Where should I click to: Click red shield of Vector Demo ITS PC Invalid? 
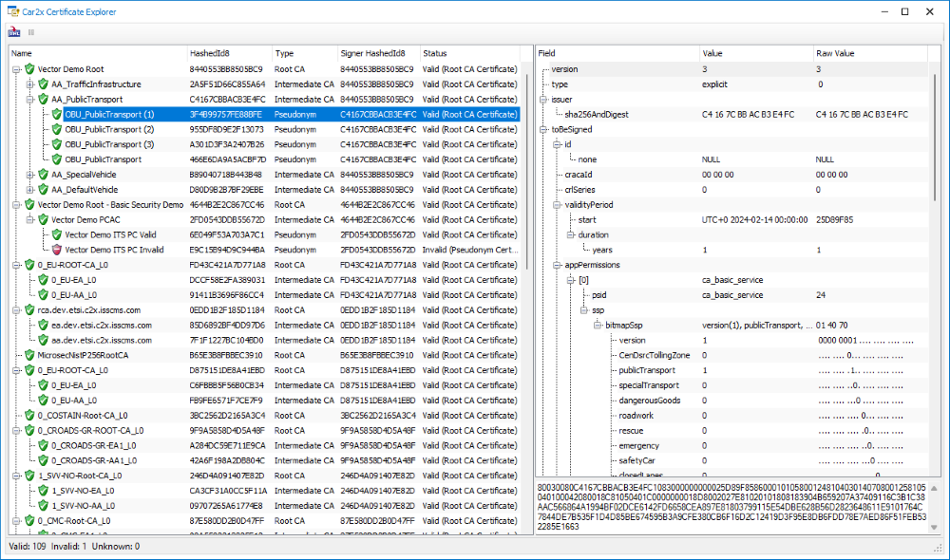pyautogui.click(x=56, y=250)
